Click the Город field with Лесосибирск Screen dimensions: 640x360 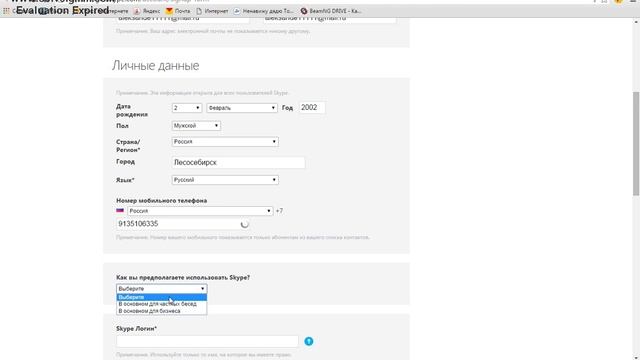[x=238, y=162]
